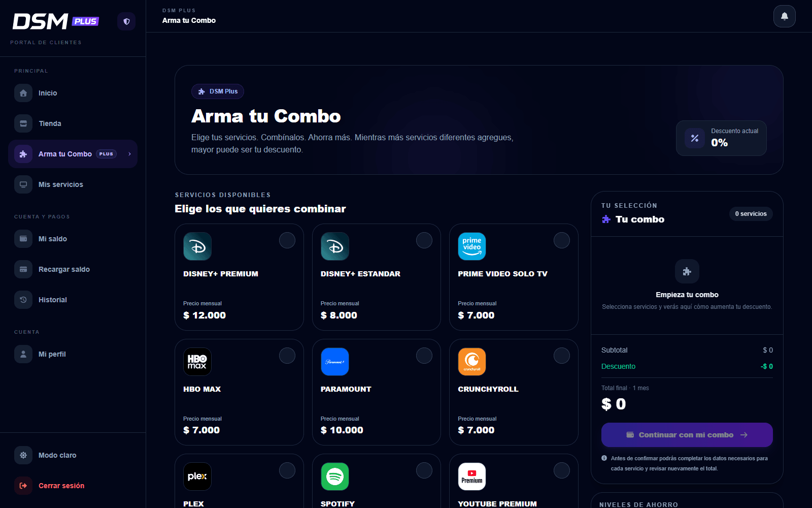The height and width of the screenshot is (508, 812).
Task: Click the Mi saldo wallet icon
Action: [x=23, y=239]
